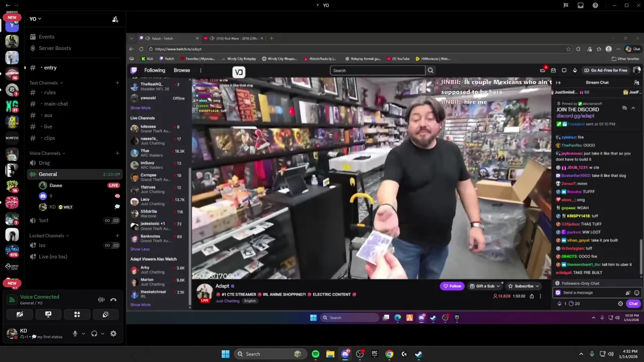Open the soundboard in voice panel
This screenshot has width=644, height=362.
point(106,314)
